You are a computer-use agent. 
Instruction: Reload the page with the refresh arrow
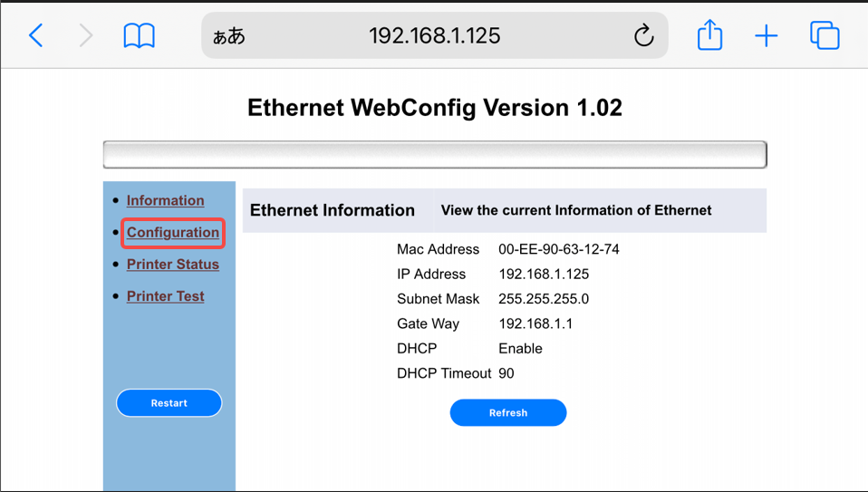point(643,36)
